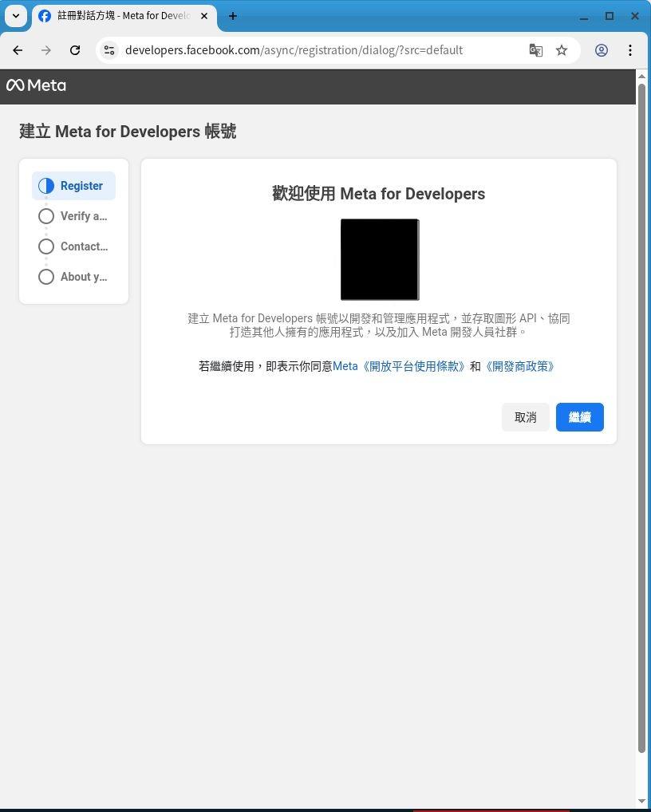The height and width of the screenshot is (812, 651).
Task: Select the About y... step
Action: tap(73, 277)
